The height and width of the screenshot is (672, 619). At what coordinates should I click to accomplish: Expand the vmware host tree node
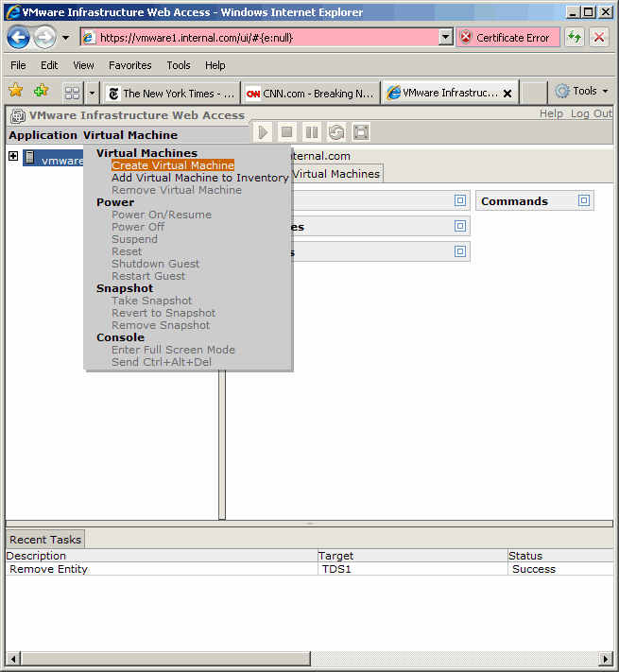click(13, 157)
